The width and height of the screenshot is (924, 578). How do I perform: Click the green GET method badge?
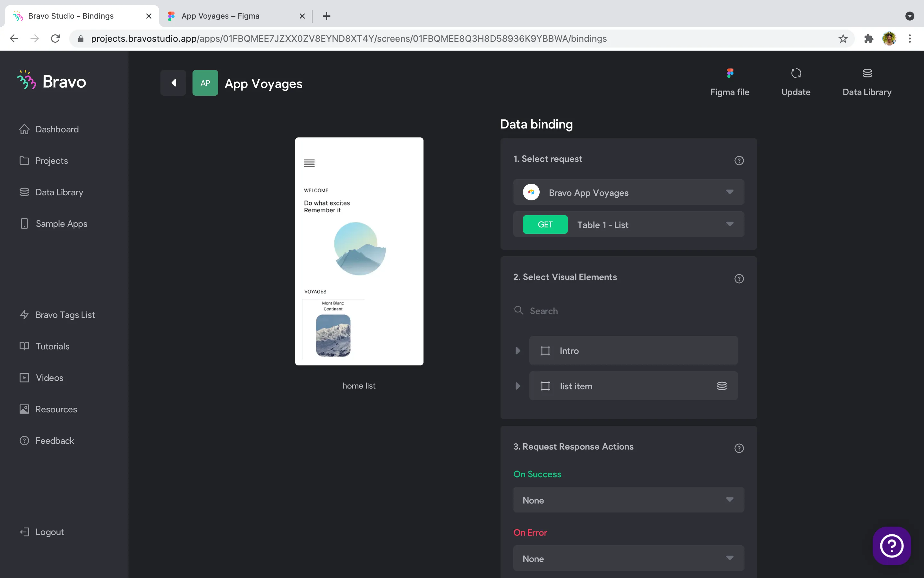[x=545, y=224]
